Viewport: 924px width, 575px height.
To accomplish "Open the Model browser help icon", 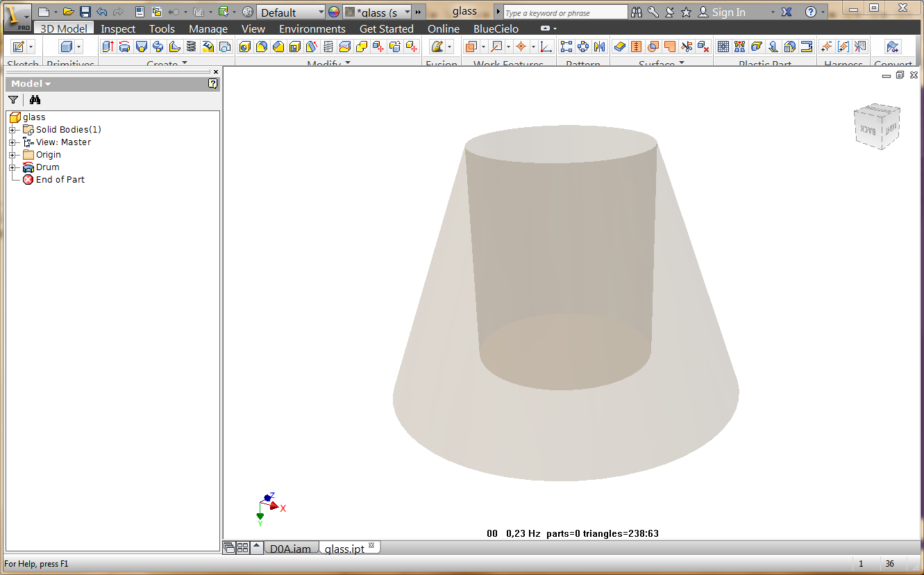I will tap(213, 83).
